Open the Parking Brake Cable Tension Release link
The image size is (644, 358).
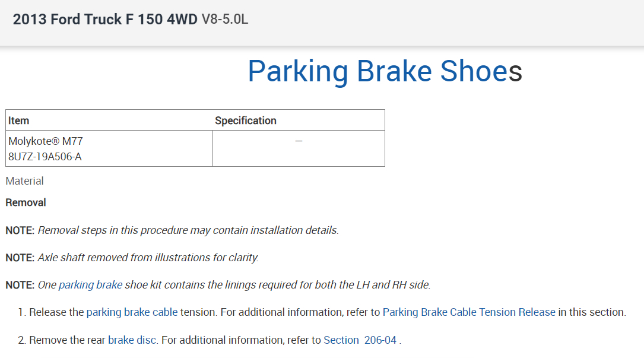469,312
